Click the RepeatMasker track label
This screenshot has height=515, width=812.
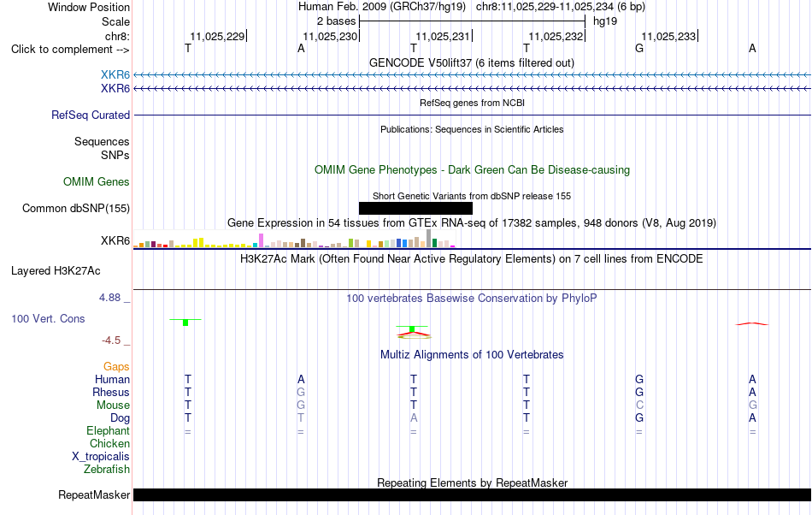94,494
